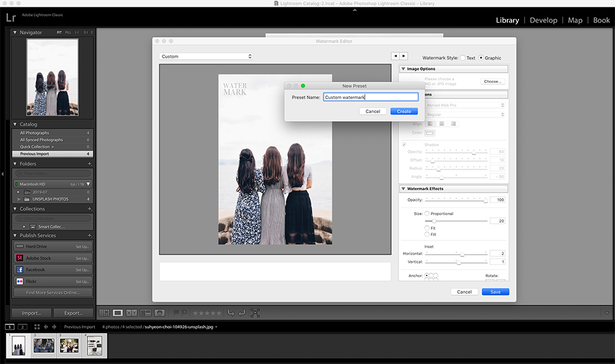Select the Loupe view icon

[x=117, y=313]
